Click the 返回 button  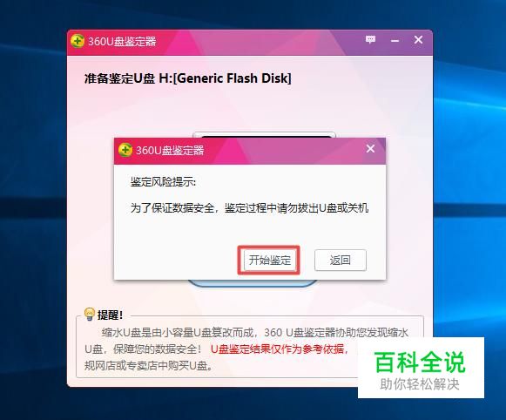click(x=341, y=260)
